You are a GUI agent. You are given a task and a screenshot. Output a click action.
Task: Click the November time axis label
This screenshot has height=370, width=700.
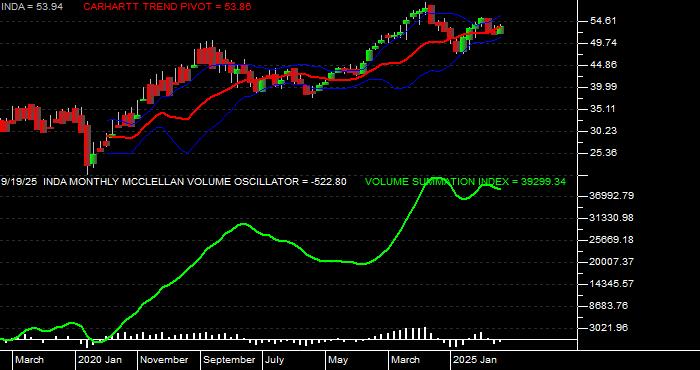164,360
